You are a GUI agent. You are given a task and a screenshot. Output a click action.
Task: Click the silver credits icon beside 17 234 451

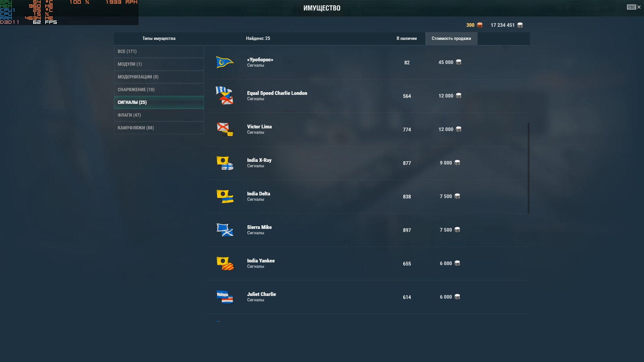[520, 25]
